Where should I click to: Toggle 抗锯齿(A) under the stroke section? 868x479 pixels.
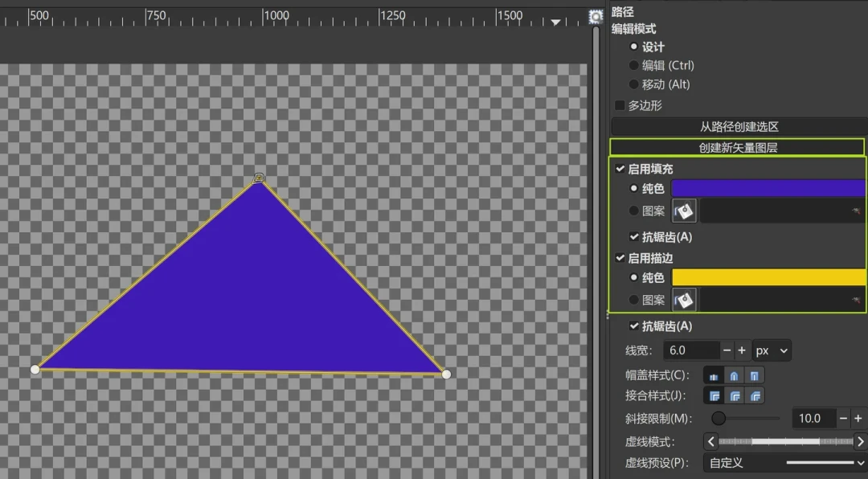[x=634, y=326]
